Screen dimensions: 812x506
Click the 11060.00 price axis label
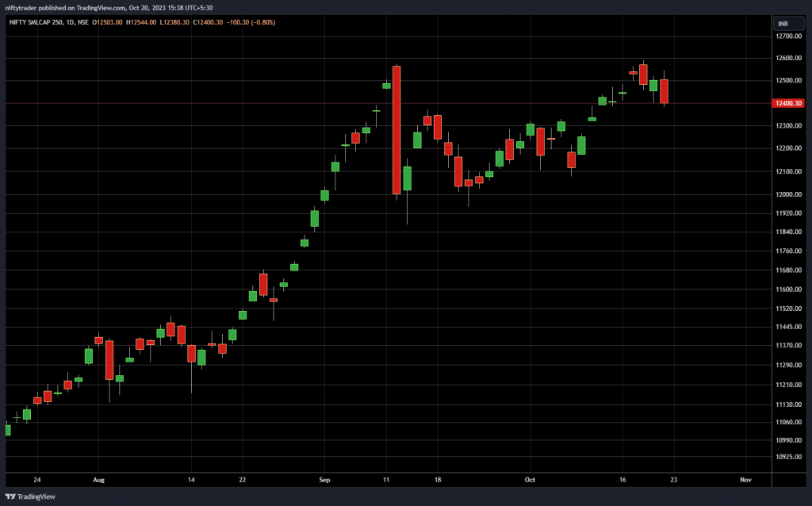(x=789, y=422)
